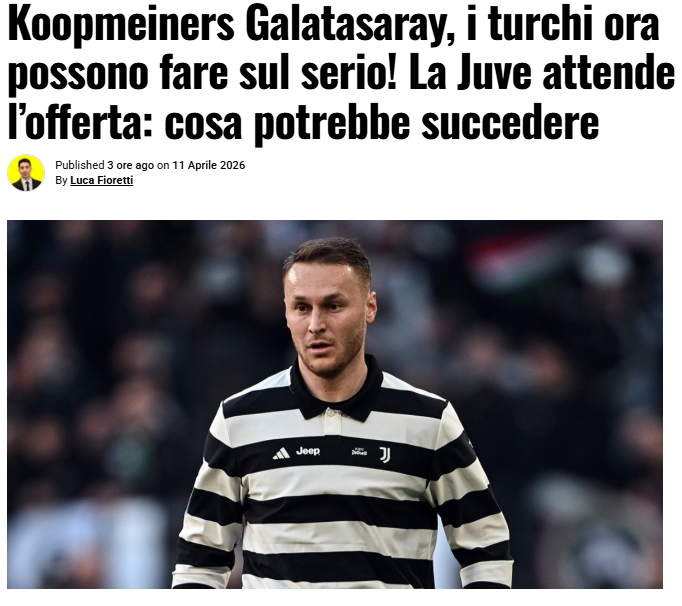This screenshot has width=682, height=606.
Task: Click the Juventus J crest on the jersey
Action: pos(385,455)
